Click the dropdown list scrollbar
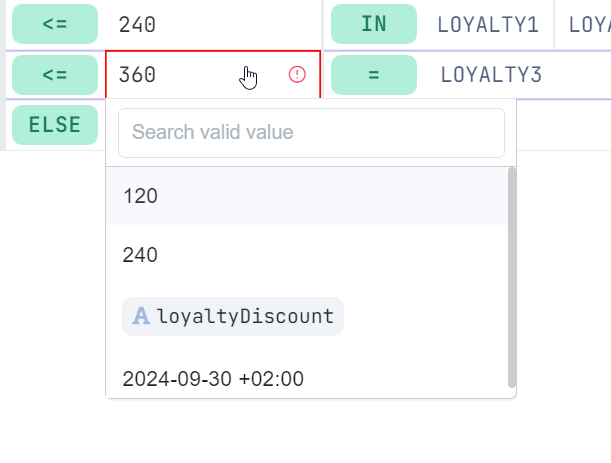The height and width of the screenshot is (463, 611). (513, 277)
